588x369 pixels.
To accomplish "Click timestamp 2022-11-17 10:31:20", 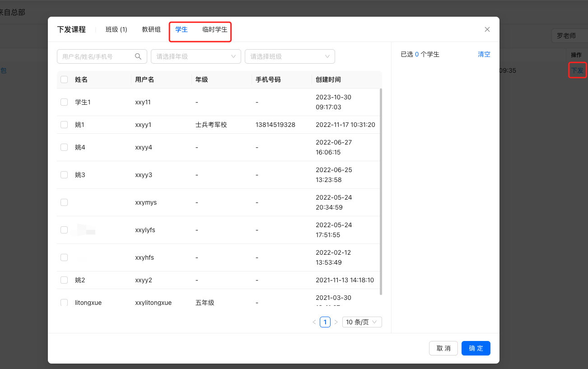I will click(345, 125).
